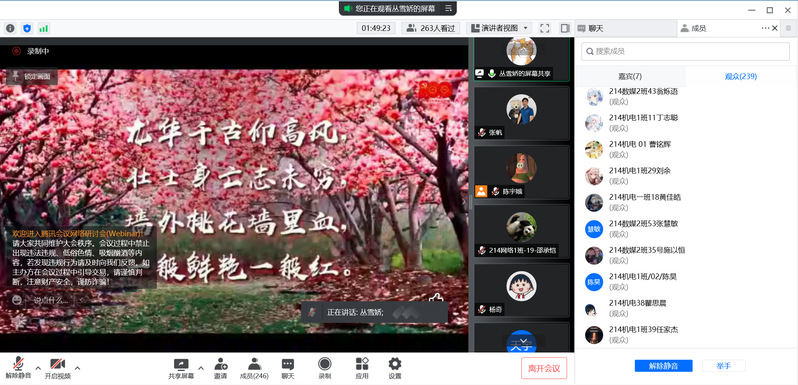Viewport: 798px width, 385px height.
Task: Check the green network signal icon
Action: tap(43, 29)
